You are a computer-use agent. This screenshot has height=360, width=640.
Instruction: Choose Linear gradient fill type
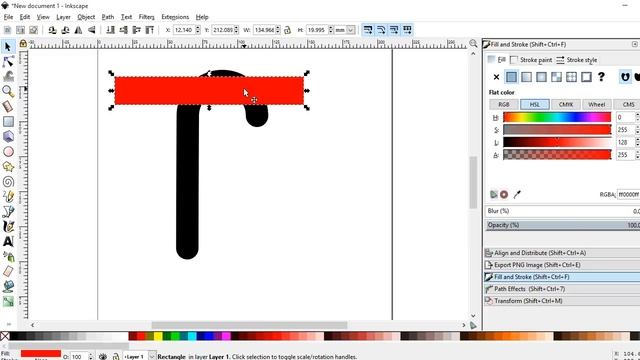[x=527, y=77]
